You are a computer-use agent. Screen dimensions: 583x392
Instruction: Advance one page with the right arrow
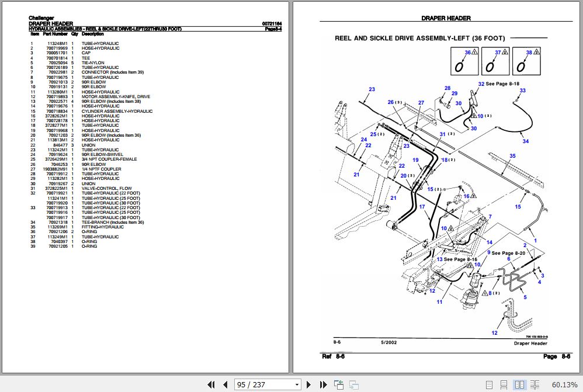(x=308, y=385)
